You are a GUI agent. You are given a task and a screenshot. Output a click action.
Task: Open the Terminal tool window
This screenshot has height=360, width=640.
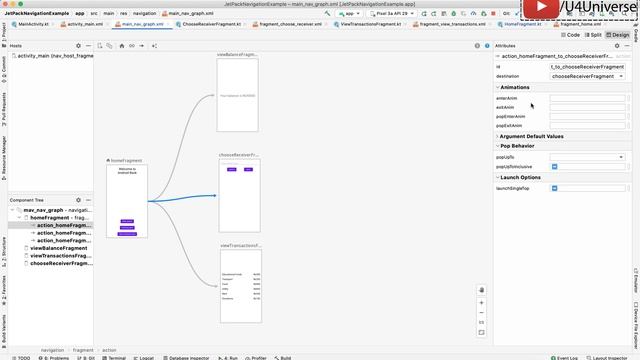114,358
